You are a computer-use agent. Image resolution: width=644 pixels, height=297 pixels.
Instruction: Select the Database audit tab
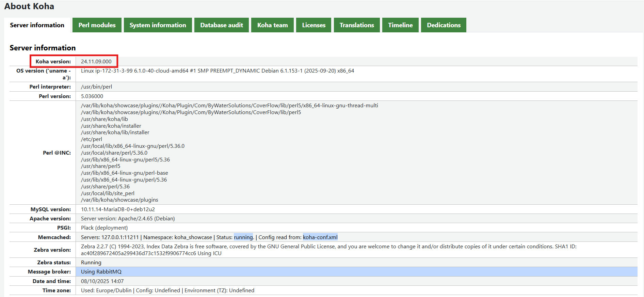pyautogui.click(x=222, y=25)
